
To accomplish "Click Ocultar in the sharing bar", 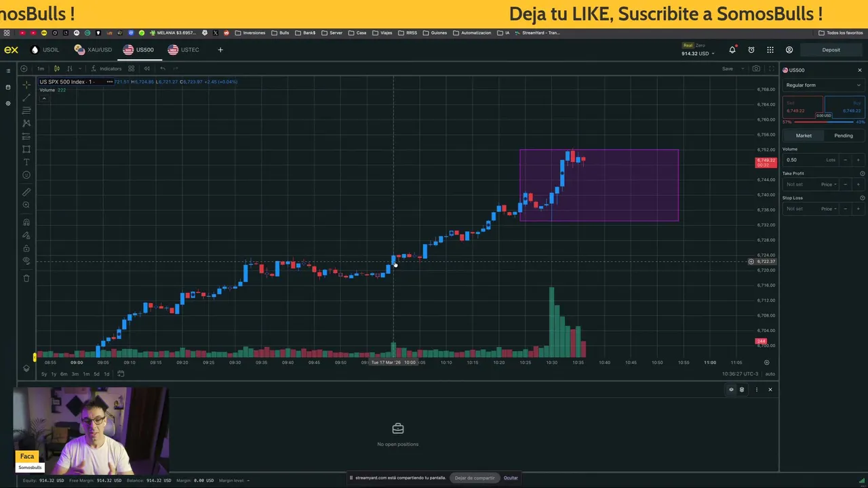I will point(511,478).
